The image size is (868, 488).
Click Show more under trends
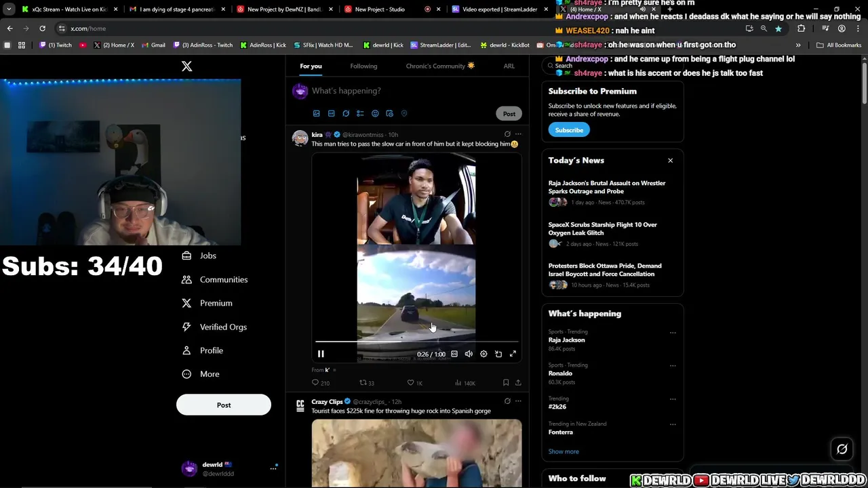(x=564, y=451)
